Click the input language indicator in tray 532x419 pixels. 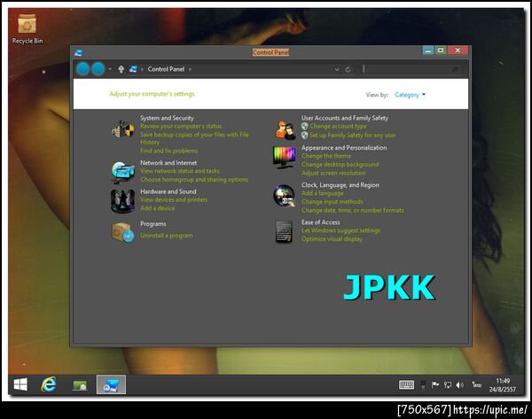(x=477, y=384)
